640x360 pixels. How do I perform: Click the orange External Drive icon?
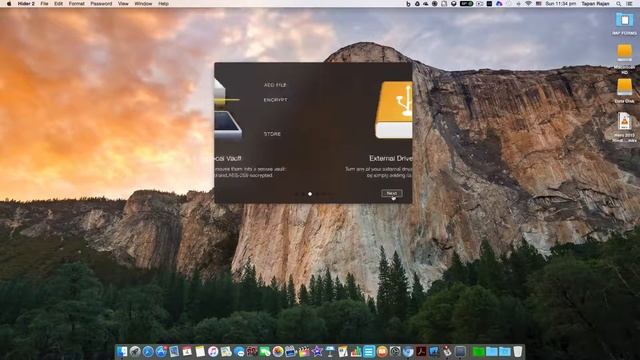point(394,109)
